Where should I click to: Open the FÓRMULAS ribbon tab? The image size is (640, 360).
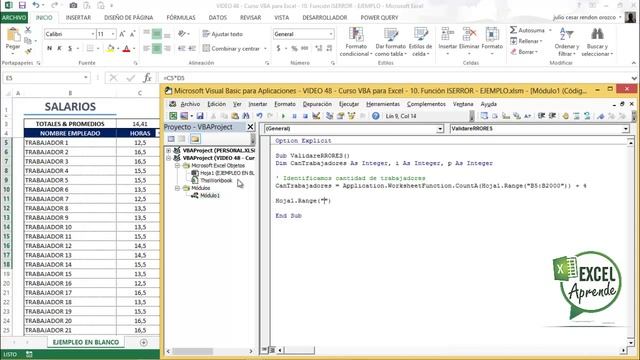pyautogui.click(x=181, y=18)
